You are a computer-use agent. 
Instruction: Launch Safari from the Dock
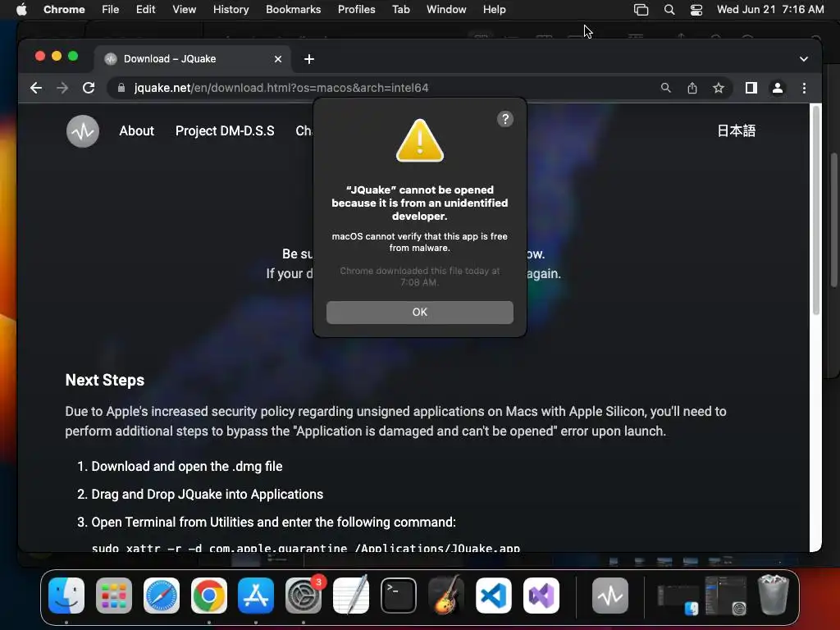(x=162, y=596)
